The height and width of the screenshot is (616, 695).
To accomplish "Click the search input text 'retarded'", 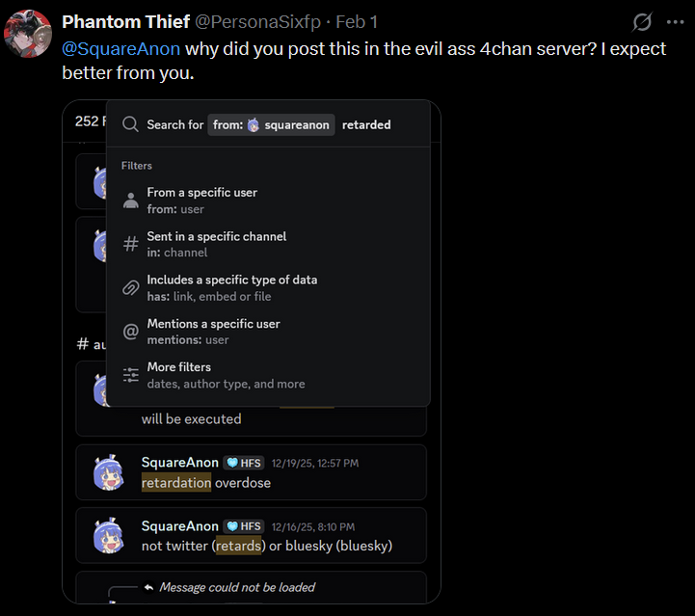I will [366, 124].
